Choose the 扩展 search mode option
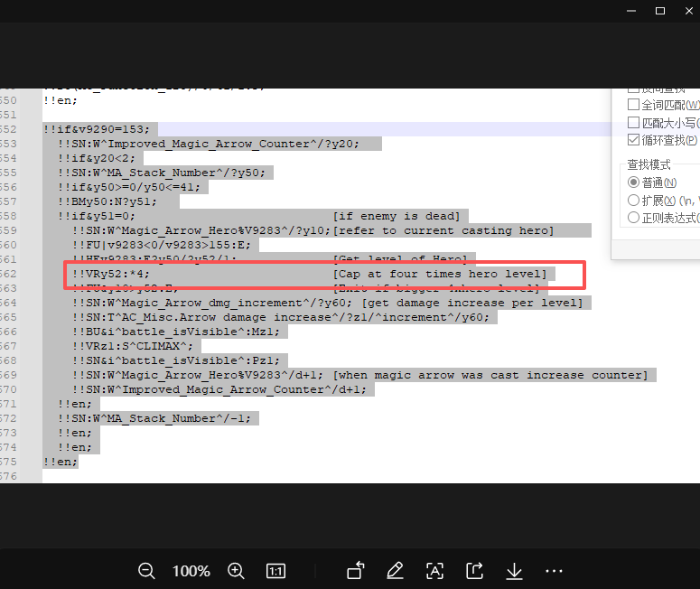The width and height of the screenshot is (700, 589). click(633, 200)
